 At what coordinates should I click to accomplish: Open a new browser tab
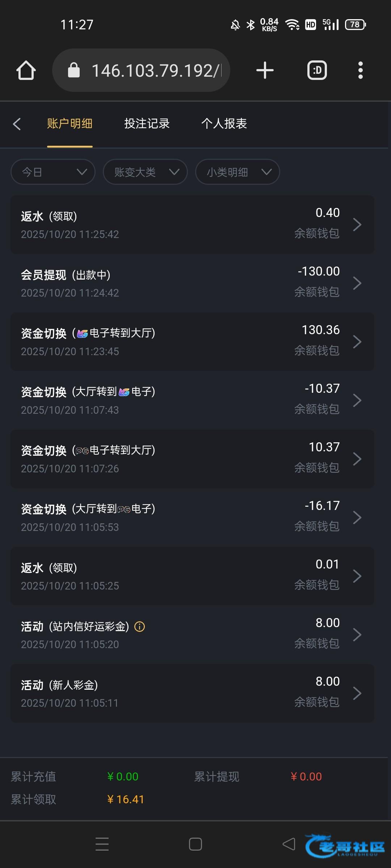(x=265, y=70)
